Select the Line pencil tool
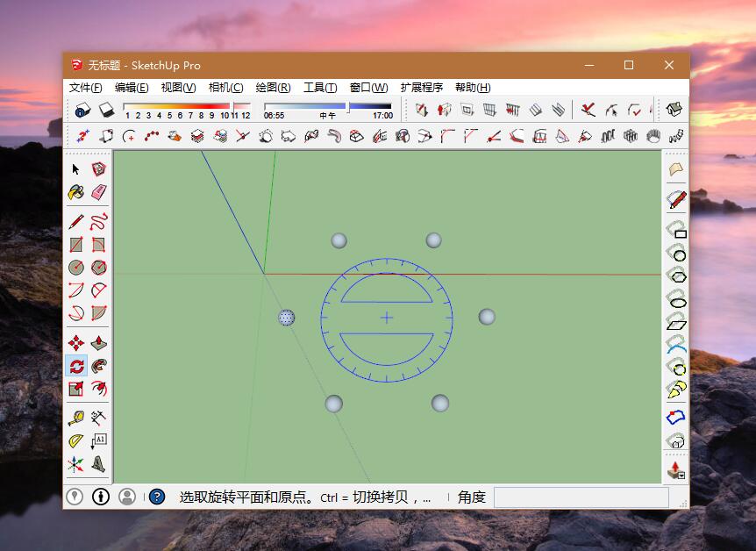756x551 pixels. [75, 221]
